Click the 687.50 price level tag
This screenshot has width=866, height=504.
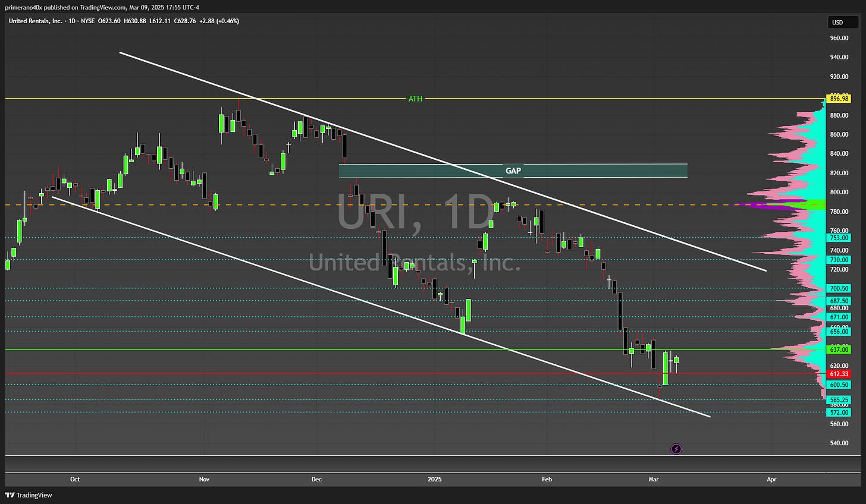click(839, 301)
